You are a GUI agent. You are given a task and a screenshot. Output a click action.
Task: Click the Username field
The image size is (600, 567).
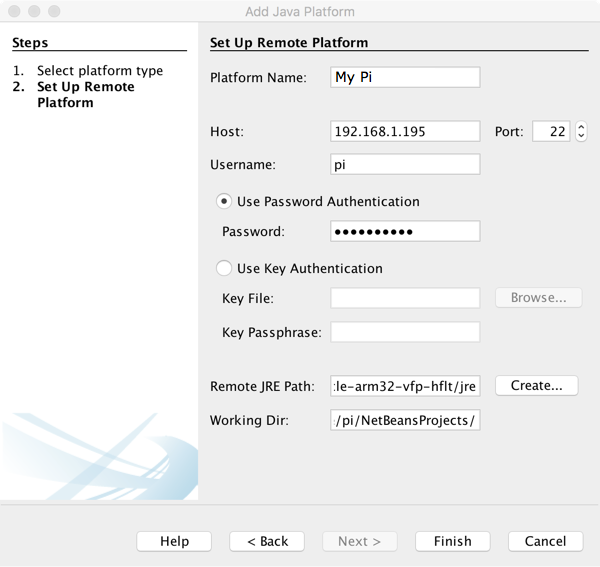tap(405, 164)
